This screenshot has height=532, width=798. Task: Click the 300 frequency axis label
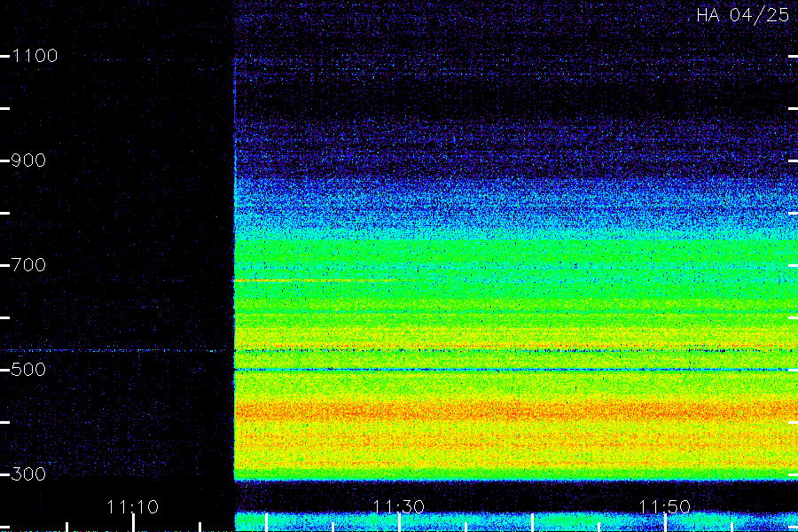[28, 474]
